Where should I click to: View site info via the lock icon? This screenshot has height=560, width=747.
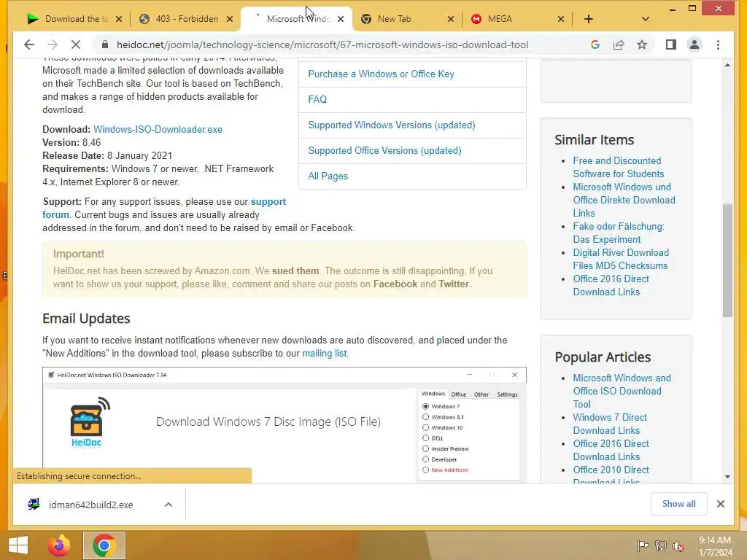[105, 44]
